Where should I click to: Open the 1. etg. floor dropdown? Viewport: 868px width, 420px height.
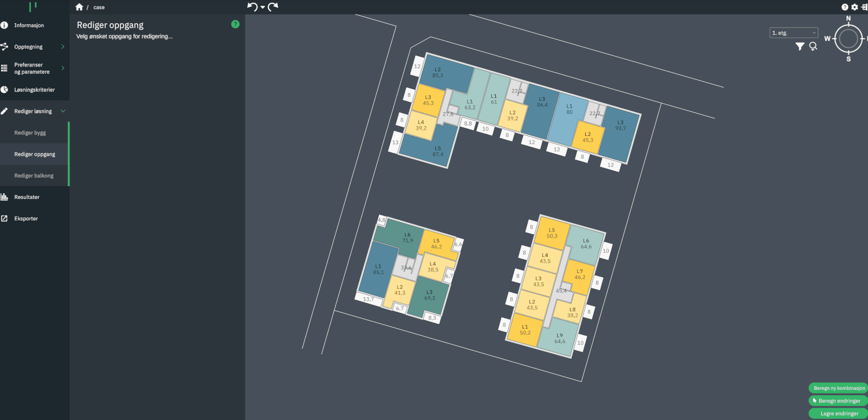coord(793,33)
